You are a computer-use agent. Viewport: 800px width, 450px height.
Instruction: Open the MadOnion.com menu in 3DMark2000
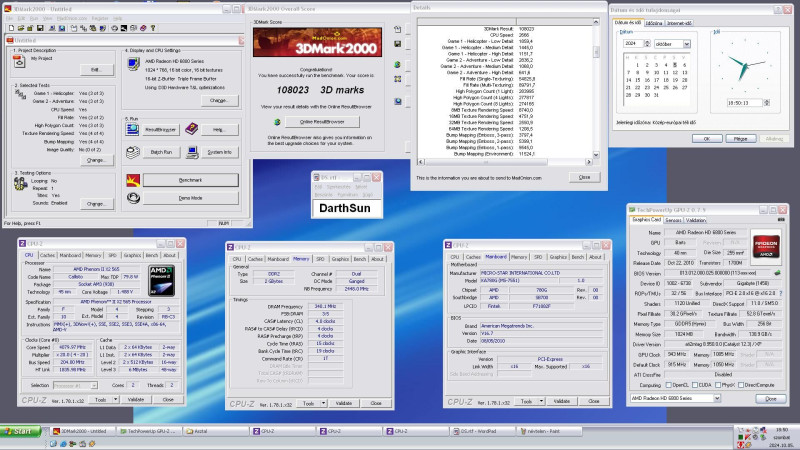[71, 18]
